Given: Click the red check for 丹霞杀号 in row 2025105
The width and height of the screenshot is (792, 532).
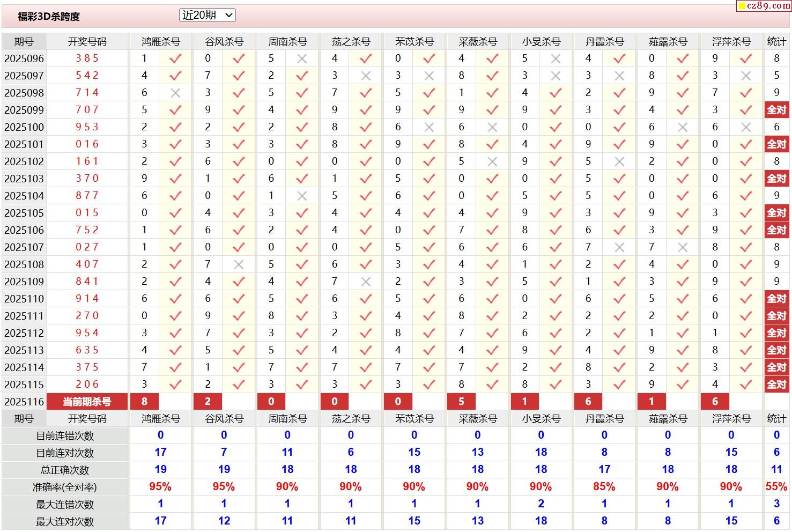Looking at the screenshot, I should [619, 213].
